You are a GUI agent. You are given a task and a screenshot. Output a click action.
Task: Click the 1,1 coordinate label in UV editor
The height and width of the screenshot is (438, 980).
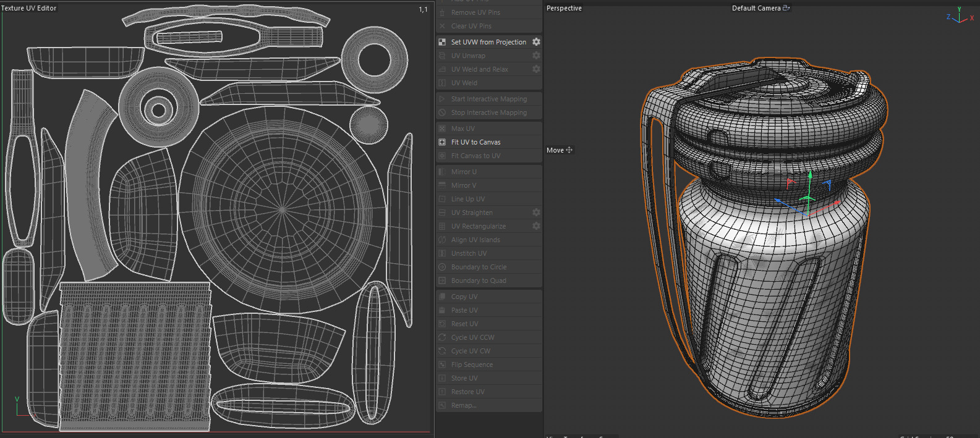coord(423,9)
